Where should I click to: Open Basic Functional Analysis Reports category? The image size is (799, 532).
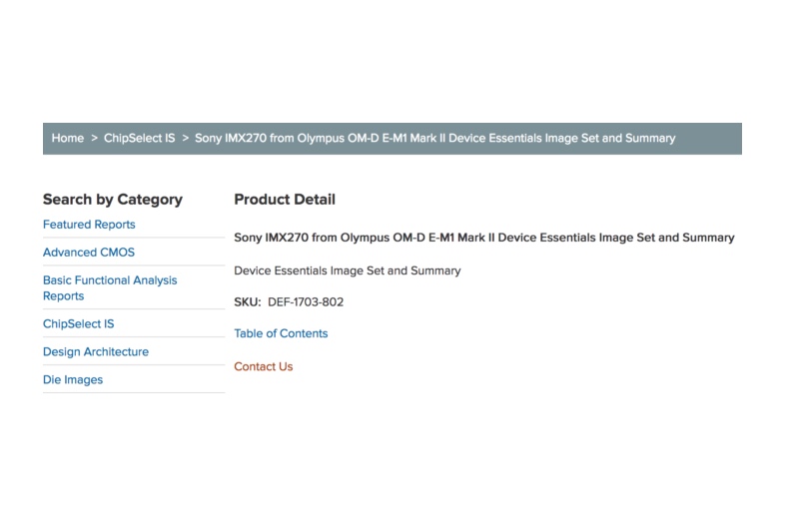pos(109,287)
